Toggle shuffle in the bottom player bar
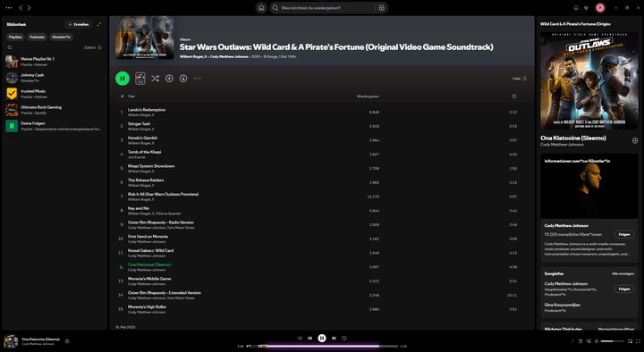644x352 pixels. [x=300, y=338]
